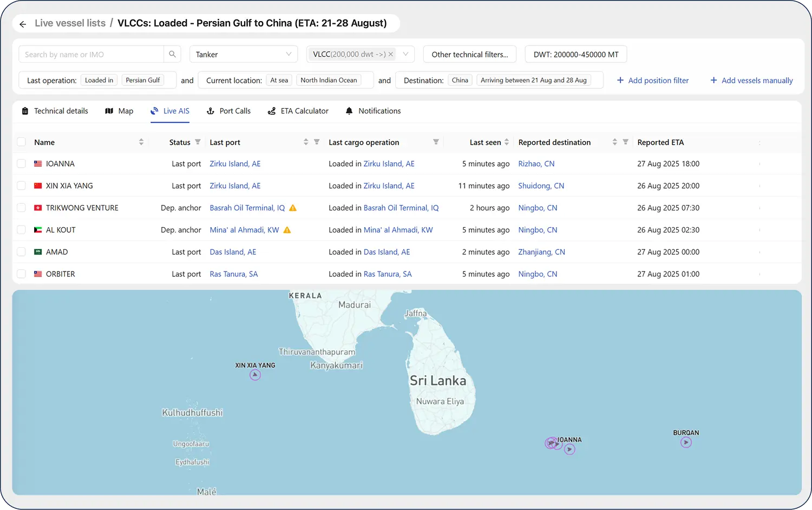Click the search magnifier icon
The width and height of the screenshot is (812, 510).
pos(172,54)
